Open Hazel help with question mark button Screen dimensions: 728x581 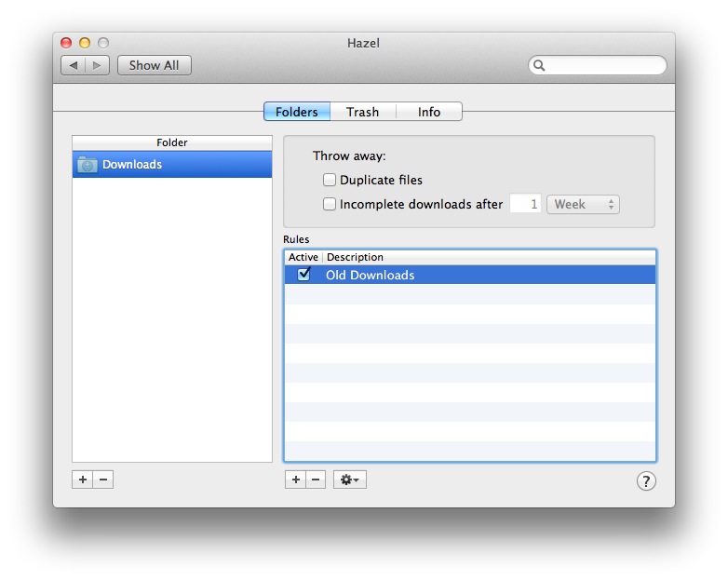coord(646,480)
